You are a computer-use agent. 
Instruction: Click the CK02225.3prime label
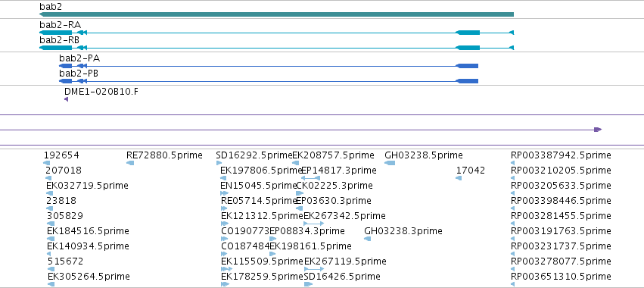334,186
